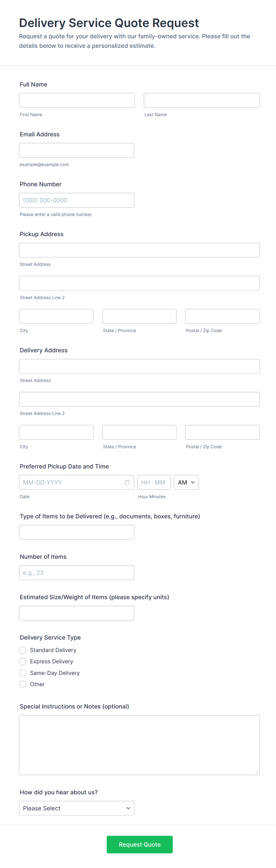The height and width of the screenshot is (868, 276).
Task: Click Delivery Address Postal / Zip Code field
Action: (222, 432)
